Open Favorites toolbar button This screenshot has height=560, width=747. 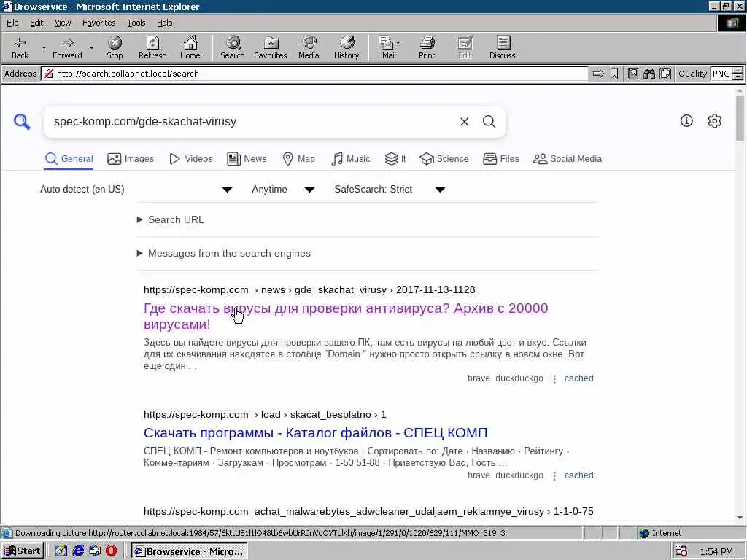tap(271, 47)
